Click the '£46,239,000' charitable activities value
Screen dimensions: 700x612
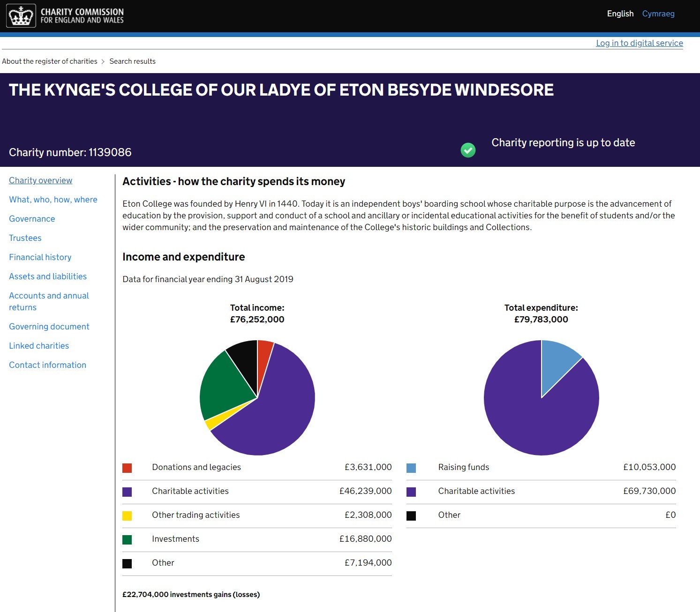366,491
